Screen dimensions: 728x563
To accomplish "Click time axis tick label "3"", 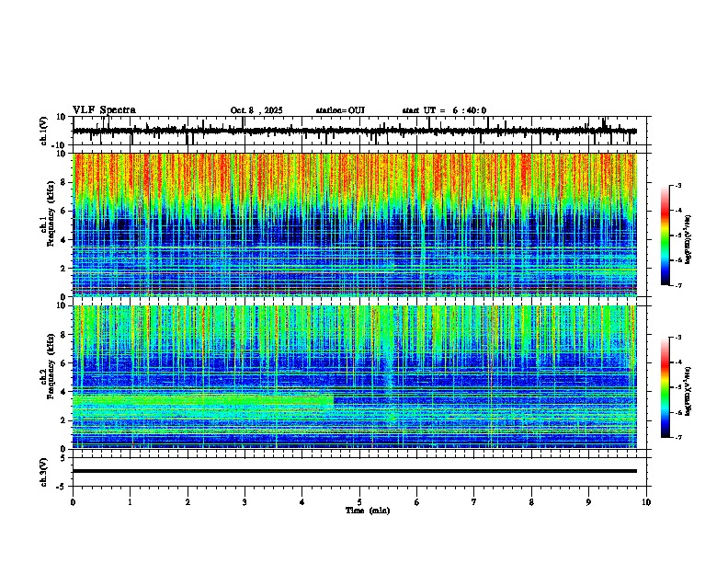I will coord(245,502).
